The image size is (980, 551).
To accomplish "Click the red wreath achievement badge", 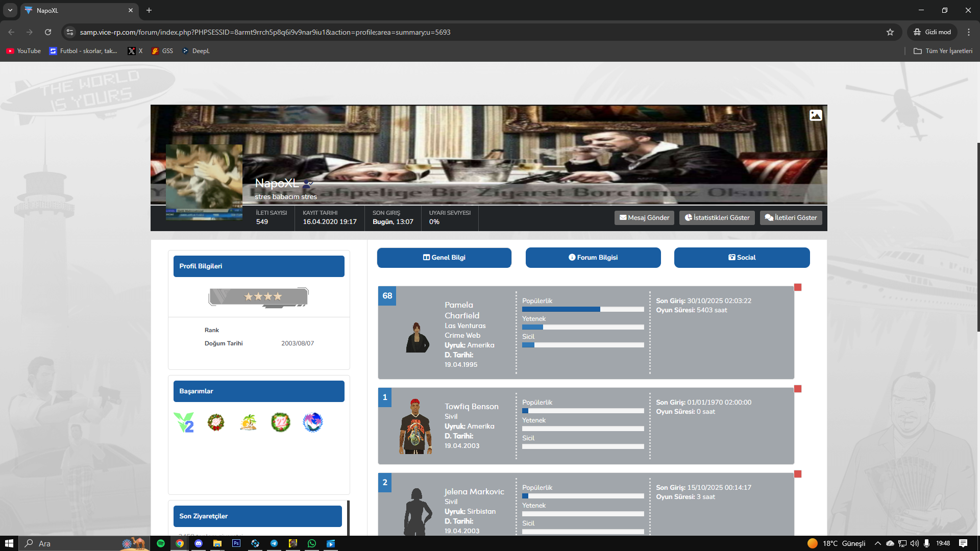I will (x=216, y=422).
